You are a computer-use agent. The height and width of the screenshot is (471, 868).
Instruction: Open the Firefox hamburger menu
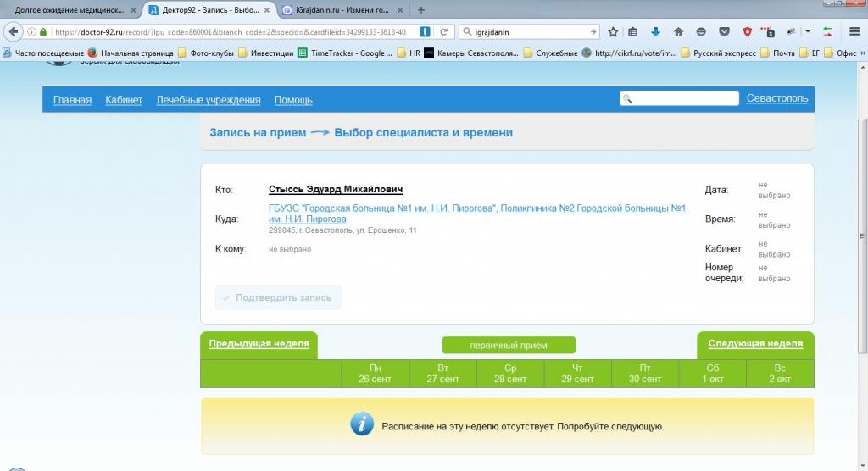[854, 32]
